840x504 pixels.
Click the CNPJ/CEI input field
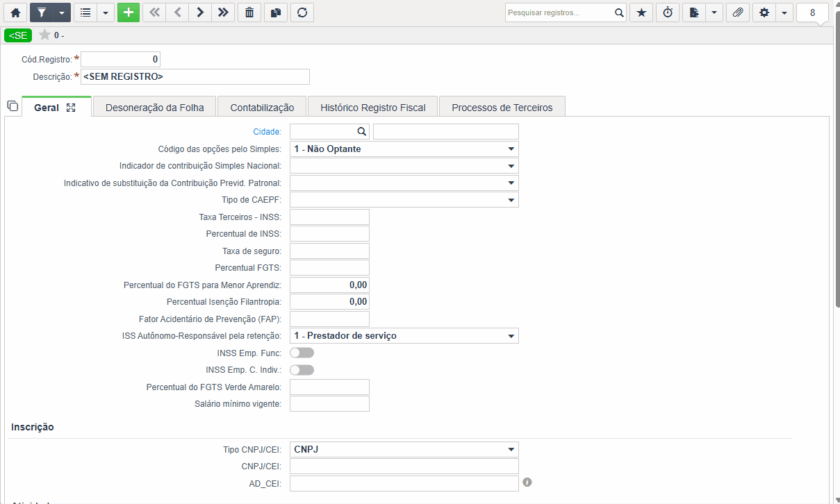coord(404,467)
